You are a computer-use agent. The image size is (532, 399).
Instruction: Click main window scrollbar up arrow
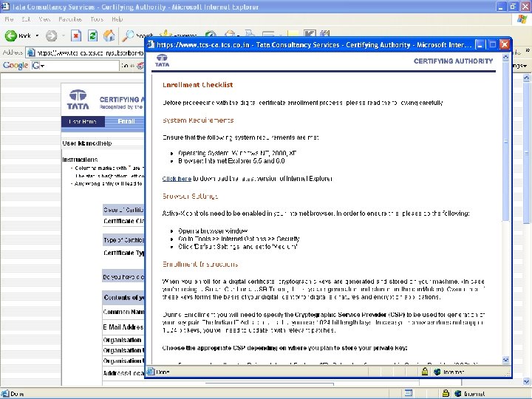(x=526, y=78)
